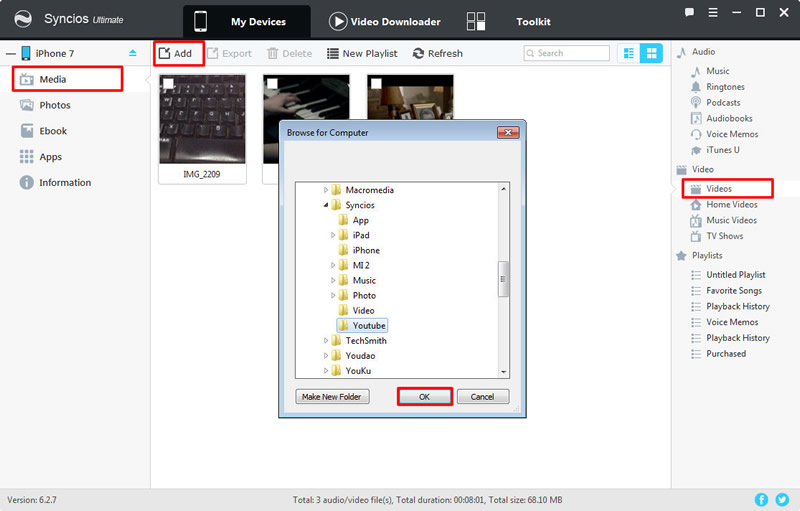800x511 pixels.
Task: Select the iPhone folder in dialog
Action: click(x=360, y=250)
